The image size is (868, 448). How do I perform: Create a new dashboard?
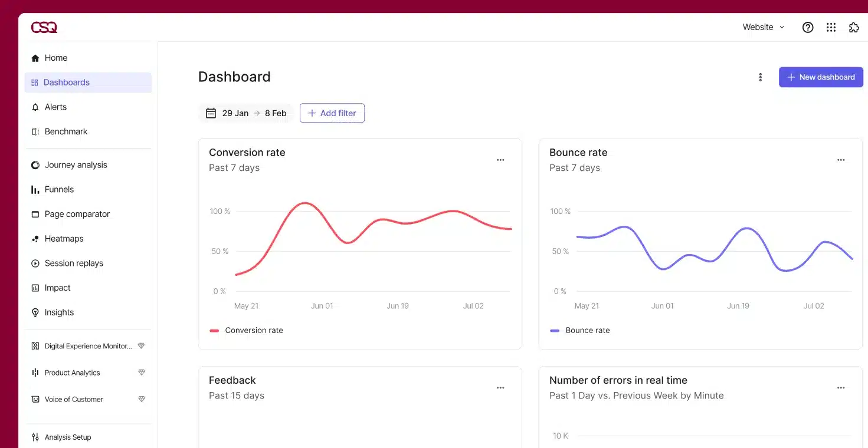click(x=821, y=77)
